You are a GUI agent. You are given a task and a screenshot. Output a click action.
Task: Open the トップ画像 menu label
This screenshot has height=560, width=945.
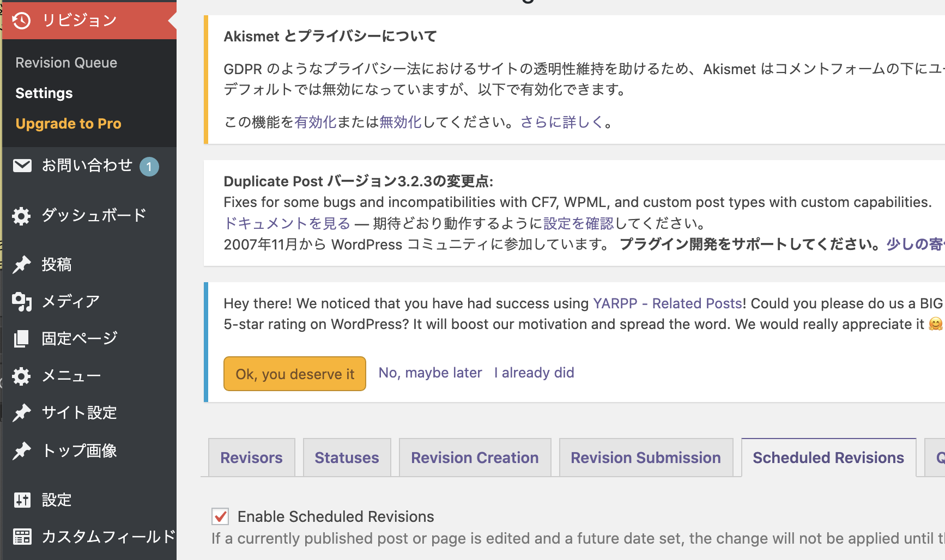point(80,451)
